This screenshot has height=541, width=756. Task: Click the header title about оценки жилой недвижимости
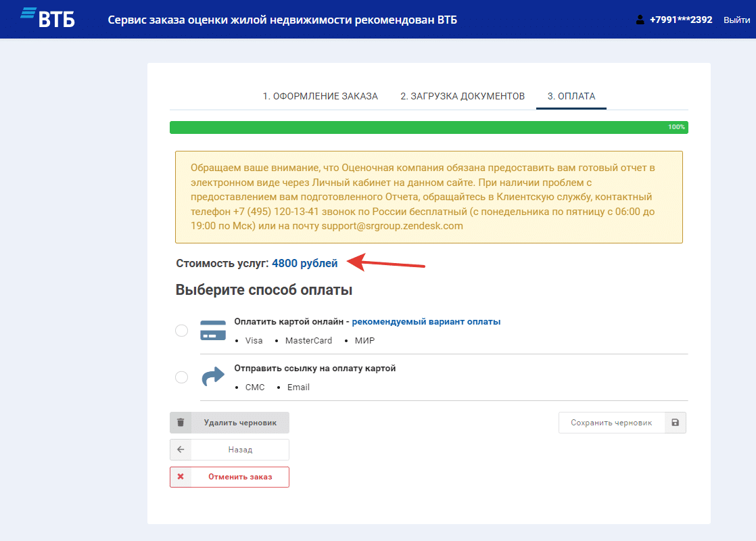(x=283, y=20)
